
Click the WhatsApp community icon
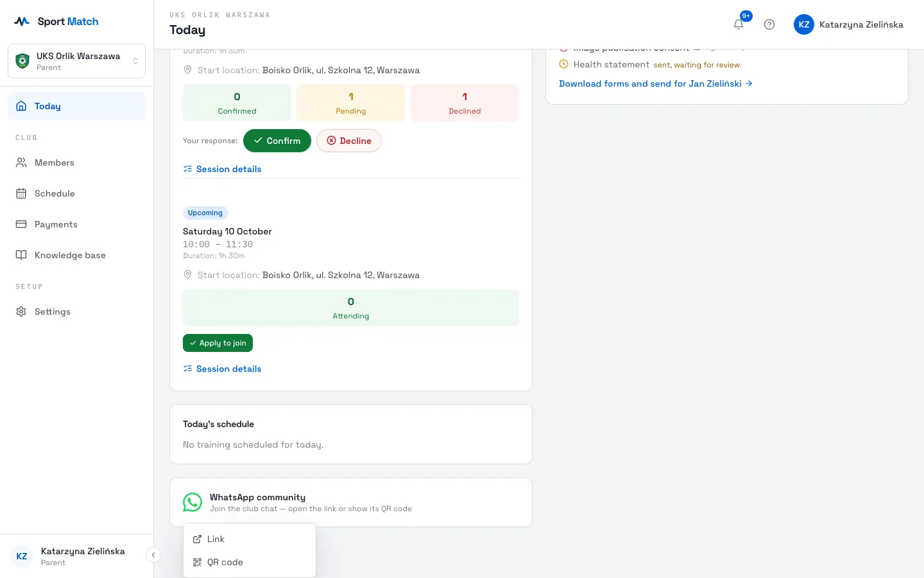click(x=193, y=502)
